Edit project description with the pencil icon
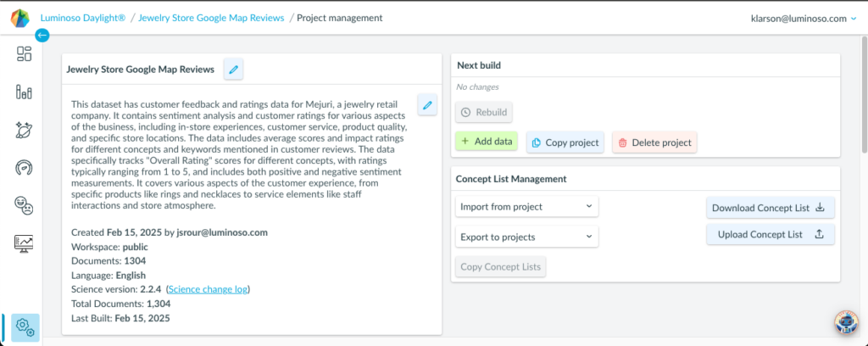Screen dimensions: 868x346 pyautogui.click(x=427, y=104)
